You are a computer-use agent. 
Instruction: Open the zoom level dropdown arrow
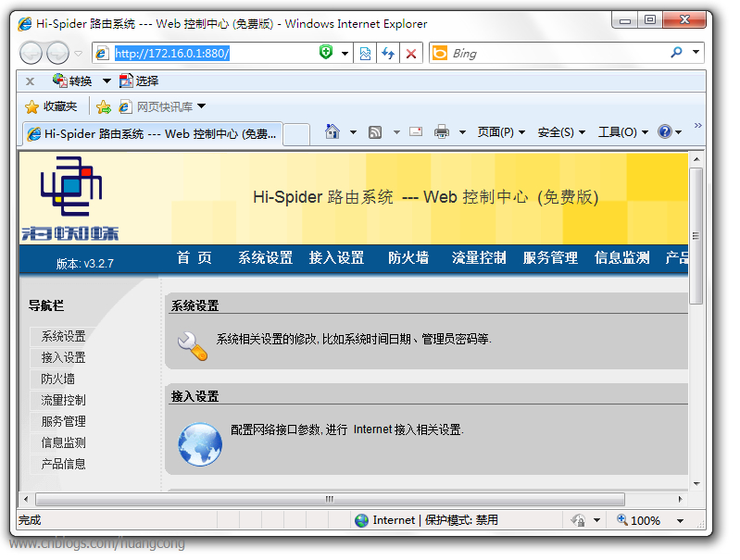[680, 521]
